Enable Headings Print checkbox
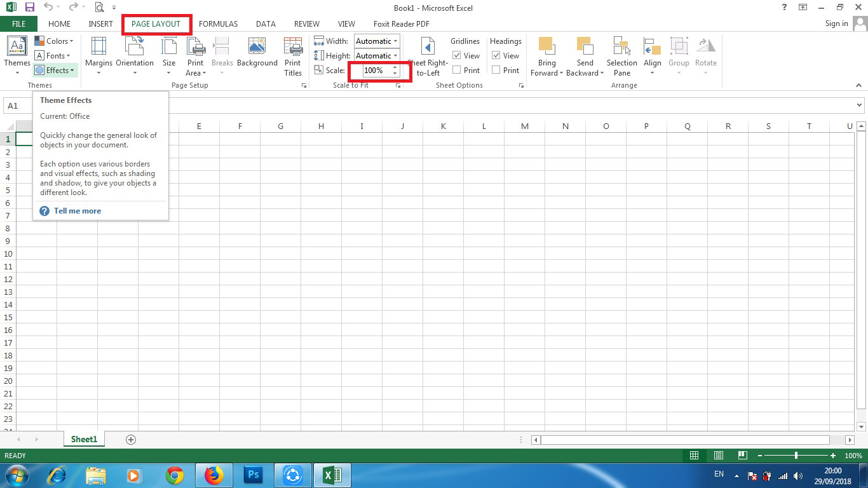 [x=496, y=71]
